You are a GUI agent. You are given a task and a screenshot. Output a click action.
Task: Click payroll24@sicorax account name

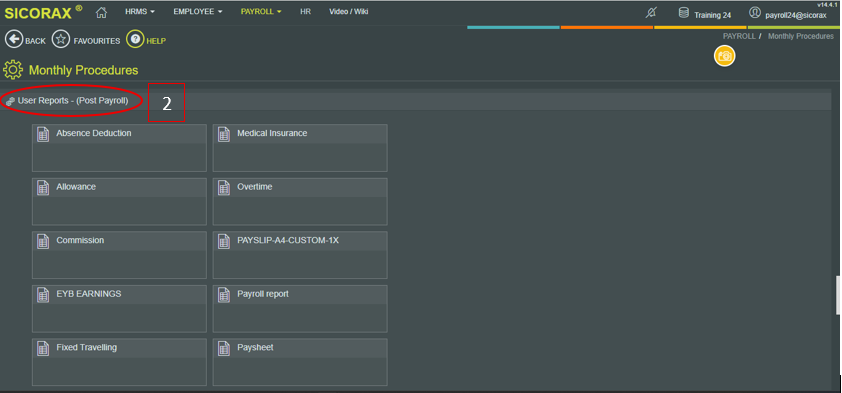pos(796,16)
